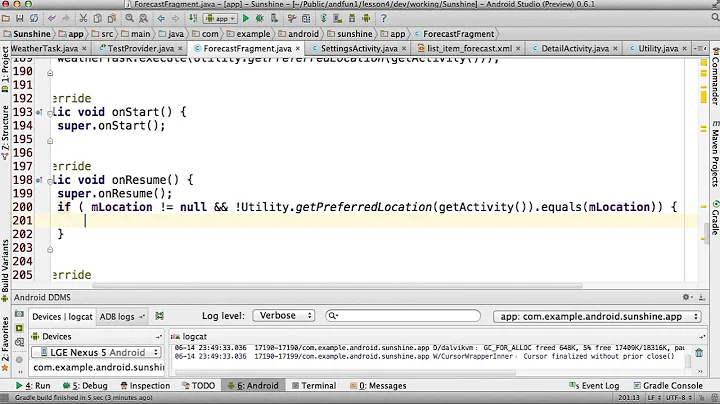Screen dimensions: 720x404
Task: Open the Event Log window
Action: 594,386
